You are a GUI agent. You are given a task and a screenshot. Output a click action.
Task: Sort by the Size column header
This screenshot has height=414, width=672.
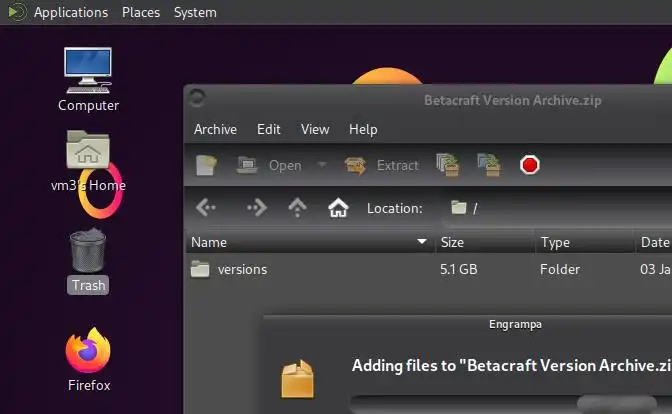click(x=484, y=242)
